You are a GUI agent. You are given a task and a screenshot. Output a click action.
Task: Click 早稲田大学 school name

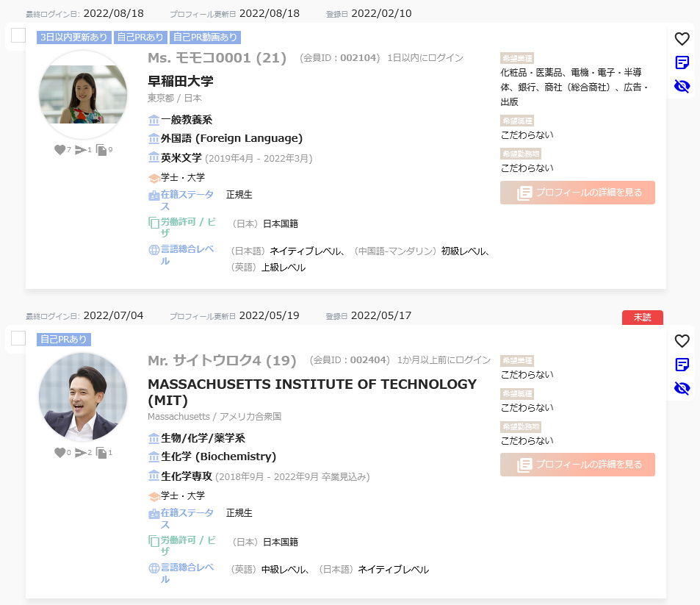point(181,82)
